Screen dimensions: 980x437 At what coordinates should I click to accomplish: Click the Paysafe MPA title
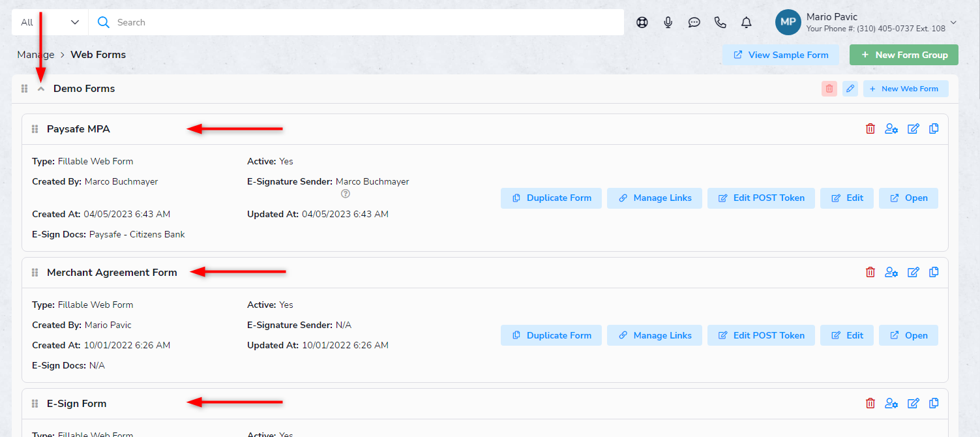(x=78, y=129)
